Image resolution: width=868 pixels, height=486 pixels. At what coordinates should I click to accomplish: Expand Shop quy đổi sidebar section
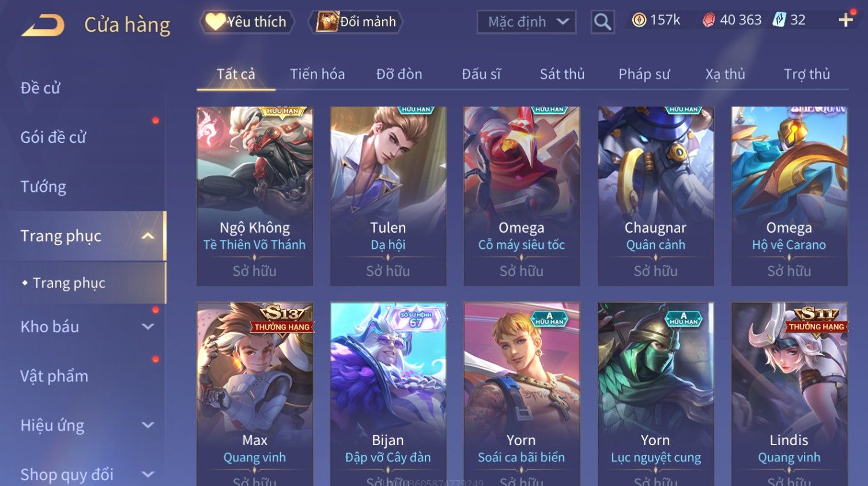click(x=148, y=474)
